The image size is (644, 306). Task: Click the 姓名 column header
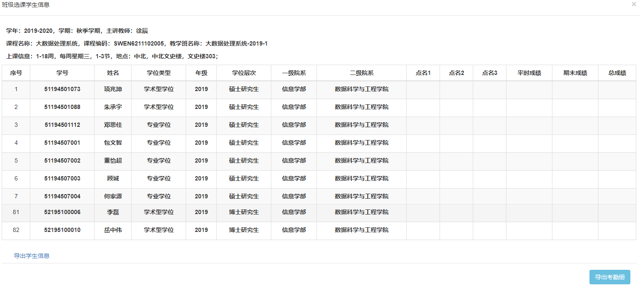tap(113, 73)
